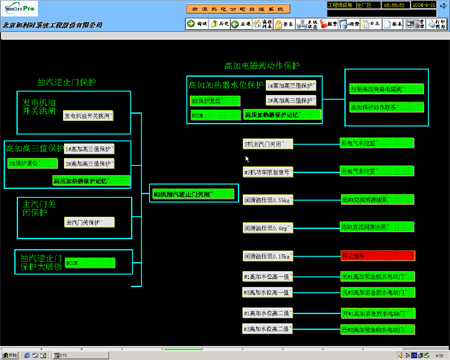Click the monitor screen toolbar icon
The image size is (450, 360).
pos(415,24)
